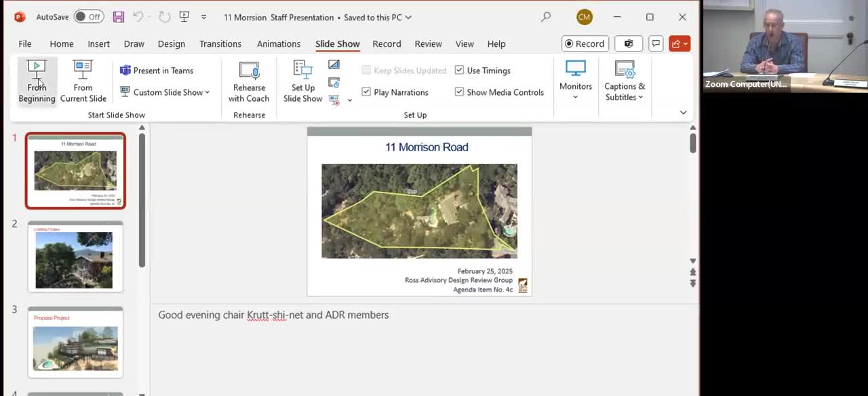Open the search magnifier in title bar
Viewport: 868px width, 396px height.
click(546, 17)
